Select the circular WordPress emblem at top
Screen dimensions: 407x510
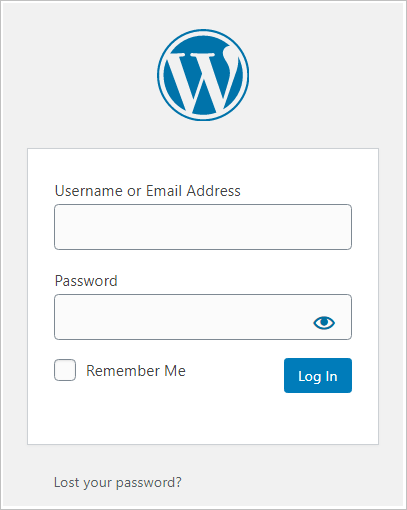coord(203,75)
